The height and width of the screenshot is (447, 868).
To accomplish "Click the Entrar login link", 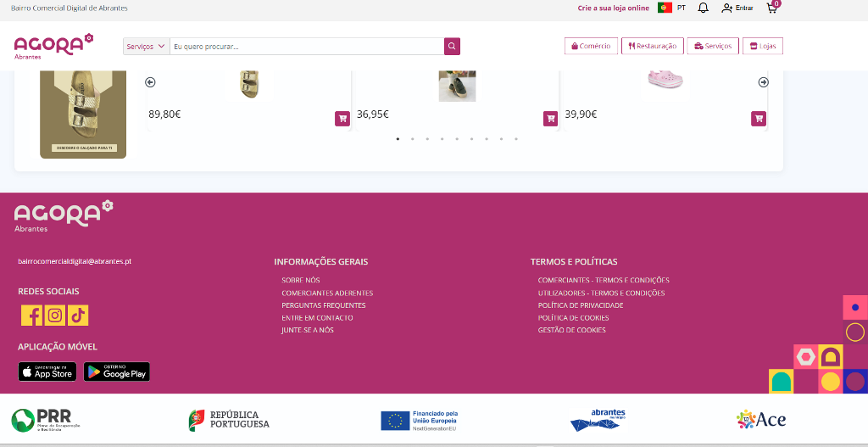I will click(737, 8).
